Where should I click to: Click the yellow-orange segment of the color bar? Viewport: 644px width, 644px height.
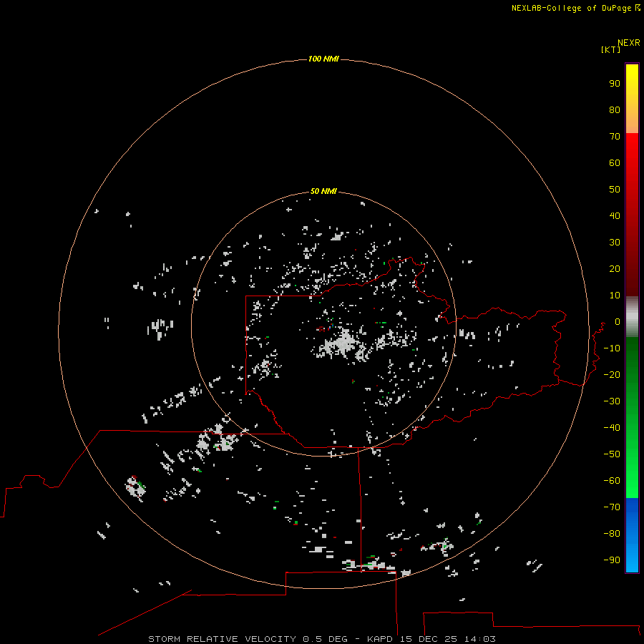[632, 99]
